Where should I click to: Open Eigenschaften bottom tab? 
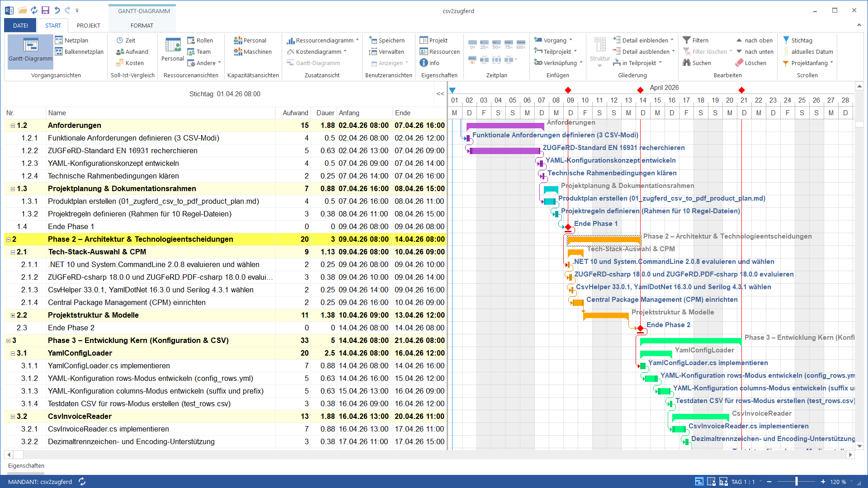pyautogui.click(x=26, y=465)
